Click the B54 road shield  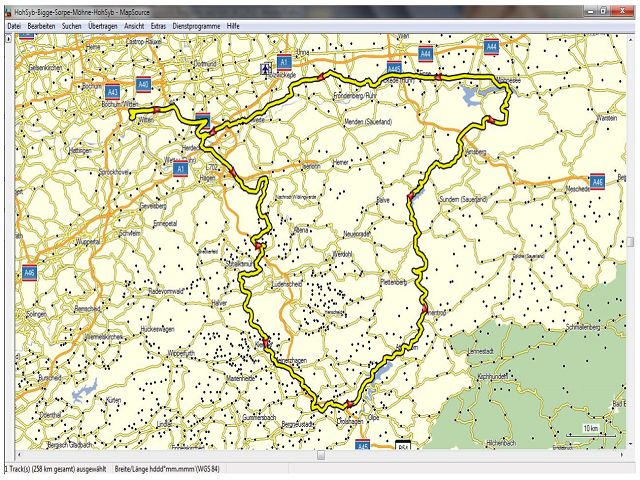coord(403,446)
